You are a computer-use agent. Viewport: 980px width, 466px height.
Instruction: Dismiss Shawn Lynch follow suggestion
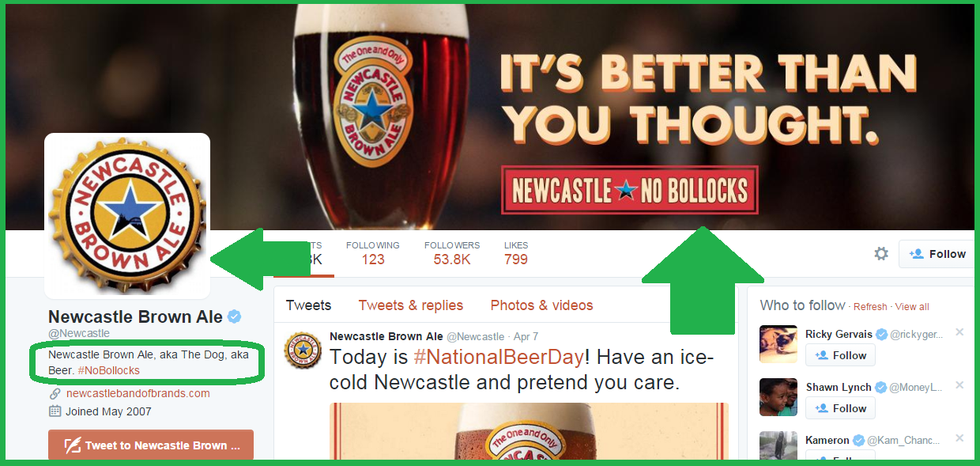959,385
